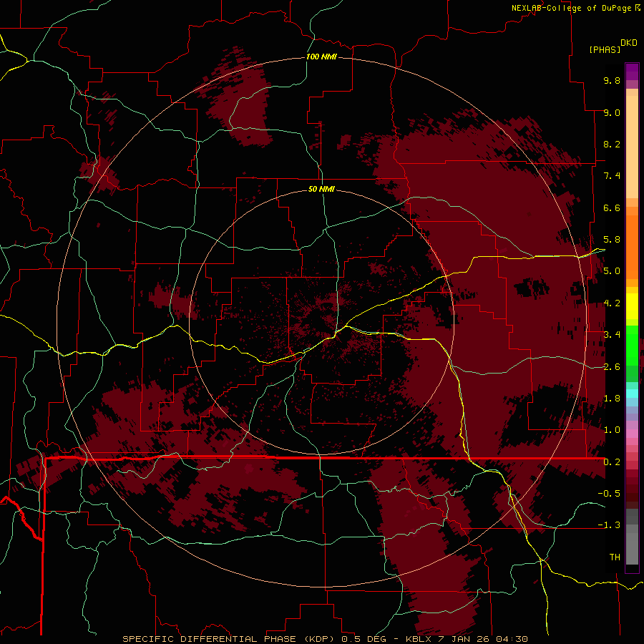The width and height of the screenshot is (644, 644).
Task: Click the TH threshold label on the scale
Action: (615, 557)
